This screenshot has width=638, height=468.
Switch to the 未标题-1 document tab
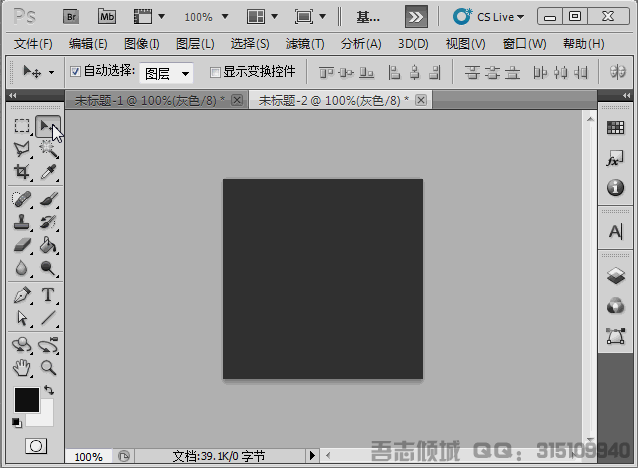151,101
